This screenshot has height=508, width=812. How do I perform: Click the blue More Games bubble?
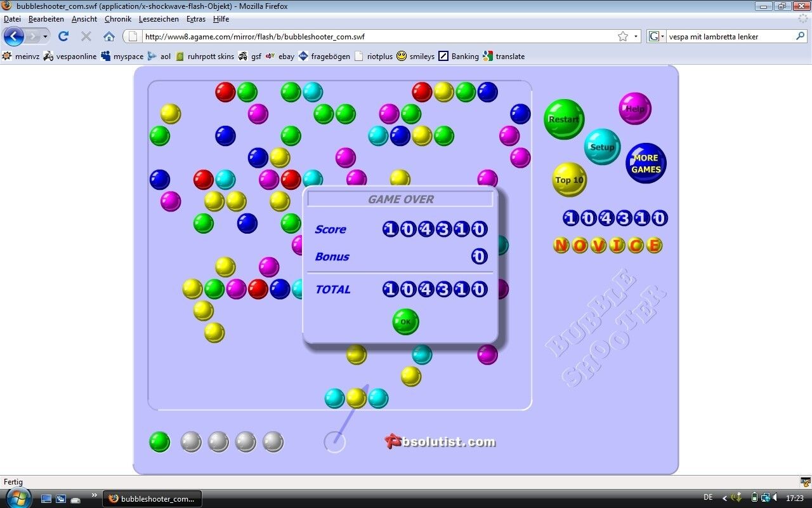click(x=646, y=163)
